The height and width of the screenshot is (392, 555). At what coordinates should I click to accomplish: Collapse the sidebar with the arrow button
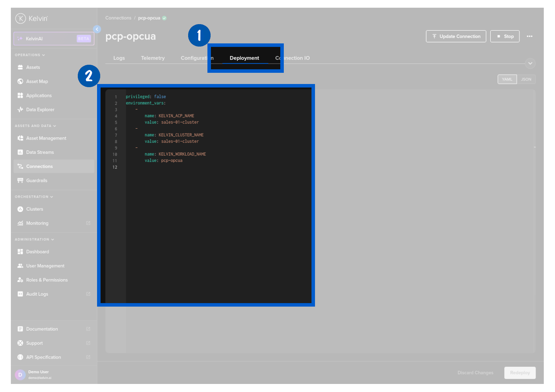[97, 29]
